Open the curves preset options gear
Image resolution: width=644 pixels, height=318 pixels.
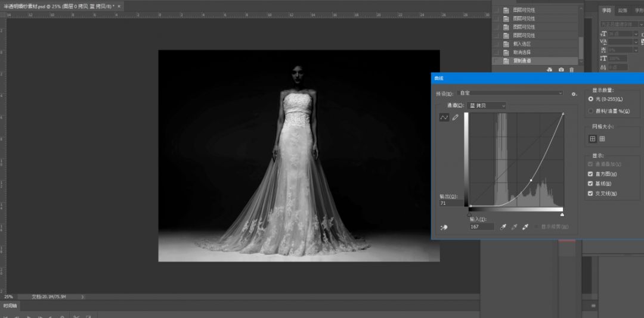click(x=574, y=93)
